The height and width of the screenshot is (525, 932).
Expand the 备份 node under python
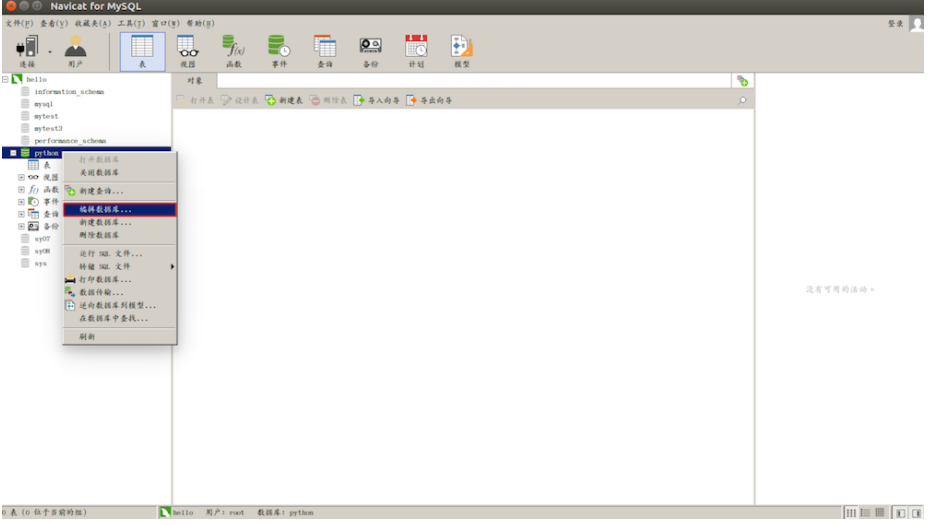(x=21, y=227)
